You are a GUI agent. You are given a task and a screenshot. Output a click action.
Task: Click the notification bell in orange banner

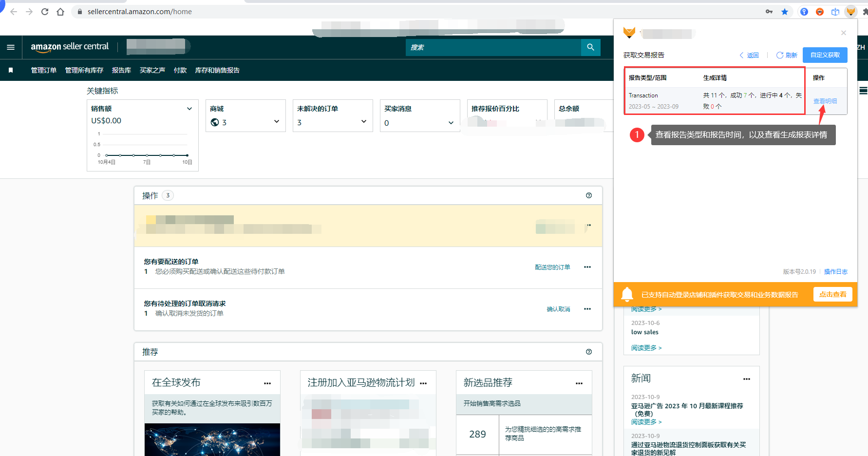point(627,294)
